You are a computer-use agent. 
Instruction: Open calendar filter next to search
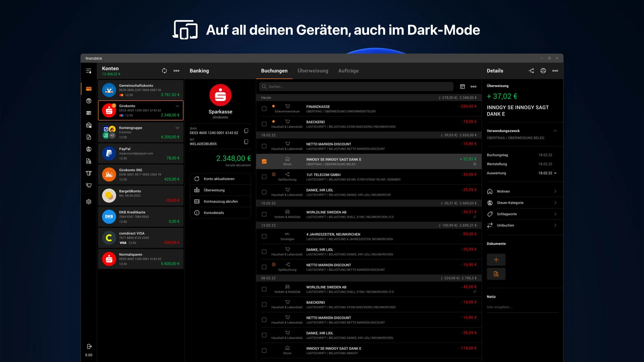462,87
